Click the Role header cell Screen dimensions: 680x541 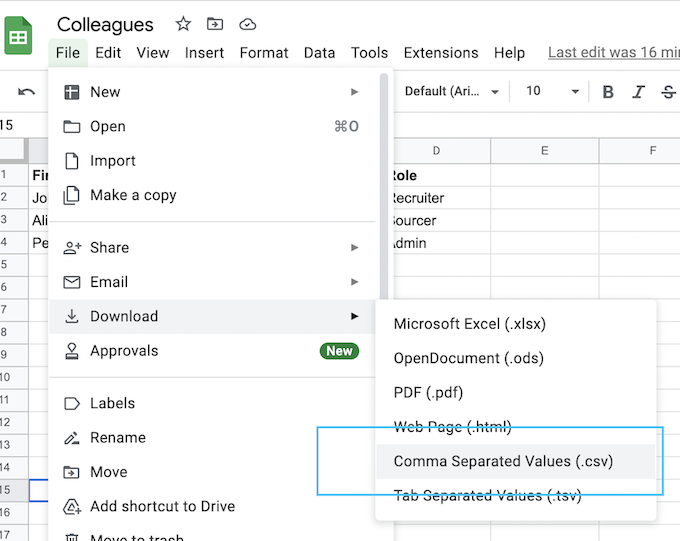click(x=441, y=175)
